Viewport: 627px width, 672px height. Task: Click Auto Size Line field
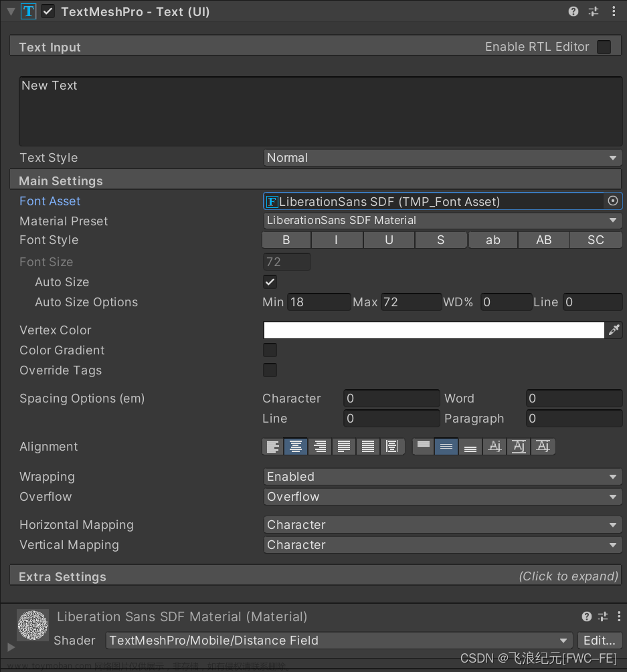click(x=592, y=302)
